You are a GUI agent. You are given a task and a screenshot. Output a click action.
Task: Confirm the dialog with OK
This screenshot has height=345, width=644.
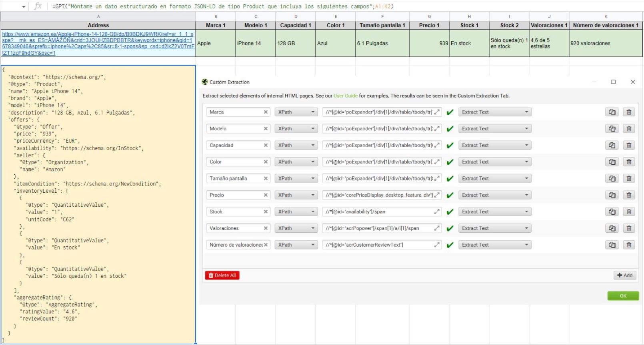pyautogui.click(x=623, y=296)
